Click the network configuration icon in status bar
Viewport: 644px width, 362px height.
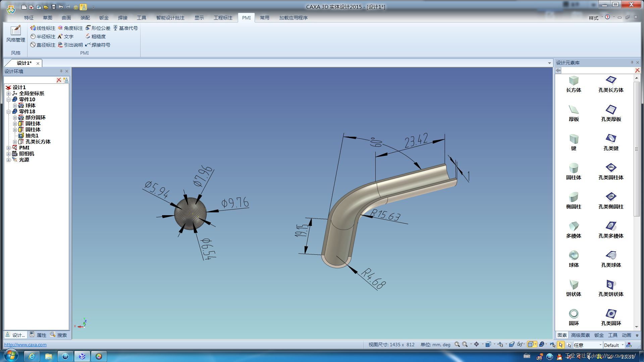629,345
